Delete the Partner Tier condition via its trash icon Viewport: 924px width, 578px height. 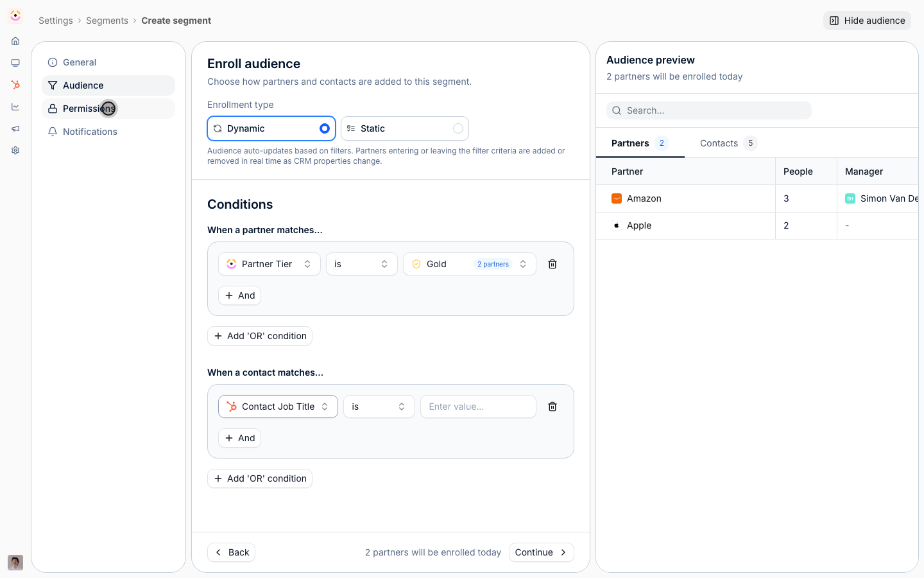(x=552, y=264)
